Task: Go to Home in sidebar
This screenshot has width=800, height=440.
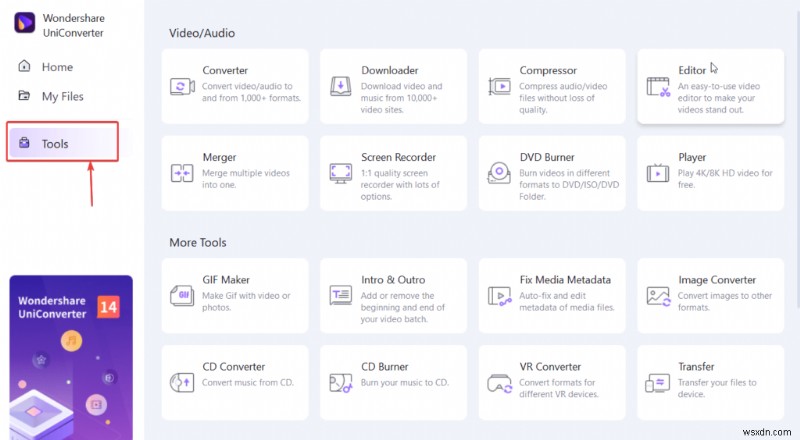Action: 57,67
